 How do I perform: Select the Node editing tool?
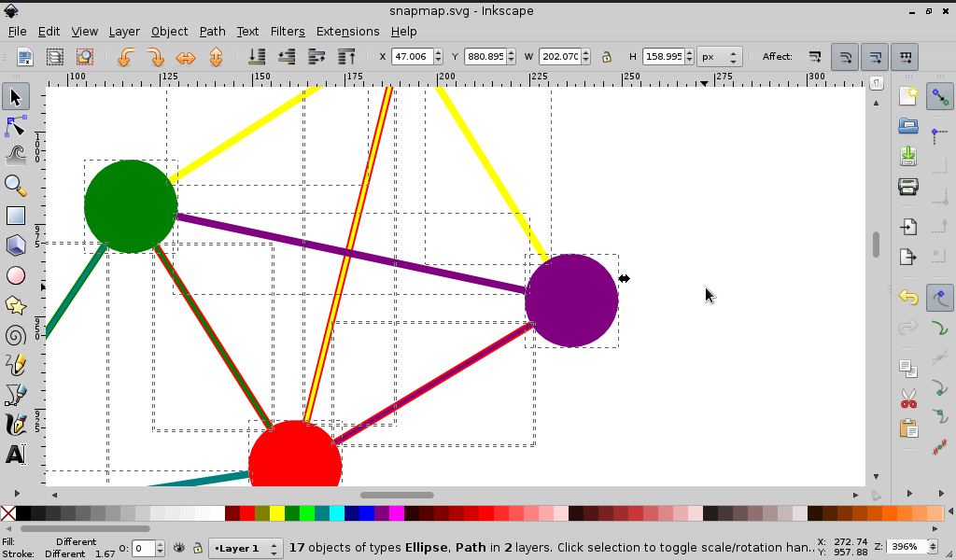click(x=15, y=126)
